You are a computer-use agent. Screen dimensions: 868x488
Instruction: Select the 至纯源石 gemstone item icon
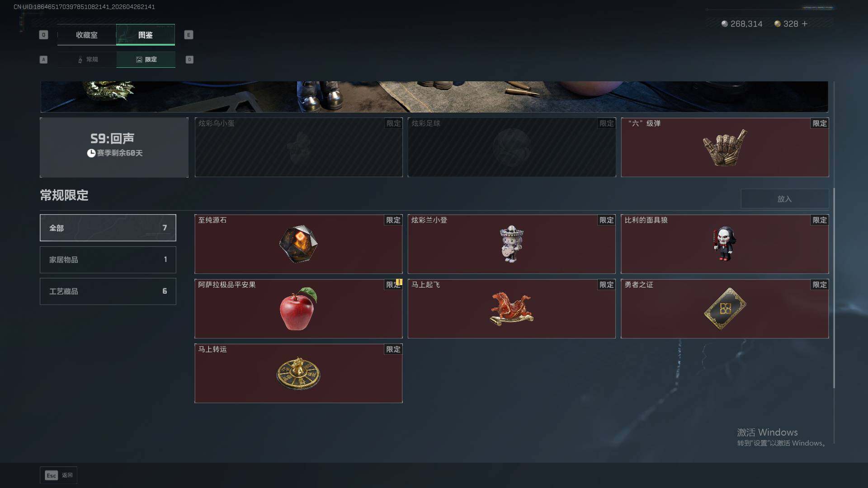coord(298,244)
